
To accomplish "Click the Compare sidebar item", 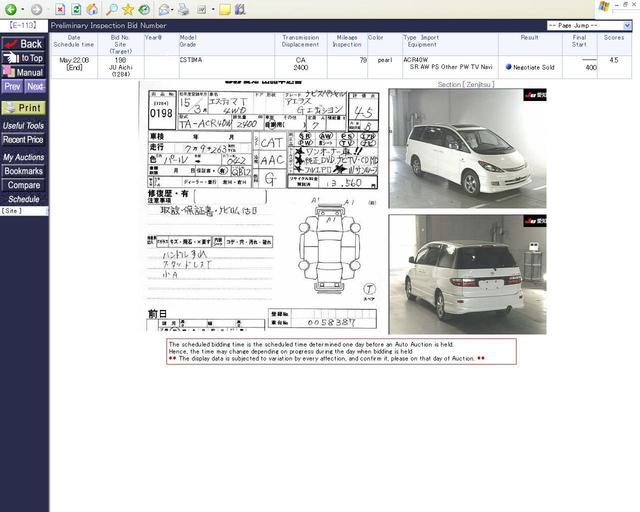I will pos(24,185).
